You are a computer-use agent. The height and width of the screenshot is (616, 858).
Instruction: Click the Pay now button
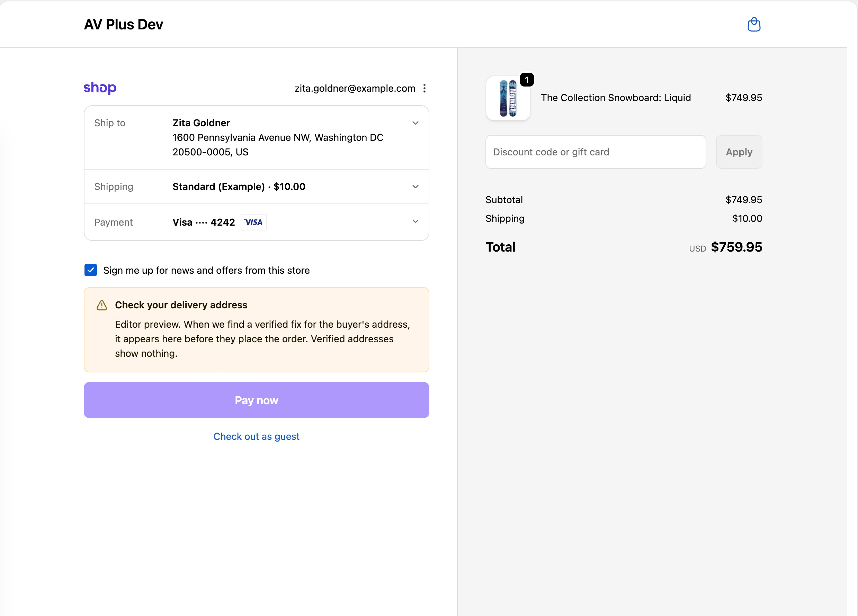pyautogui.click(x=257, y=400)
